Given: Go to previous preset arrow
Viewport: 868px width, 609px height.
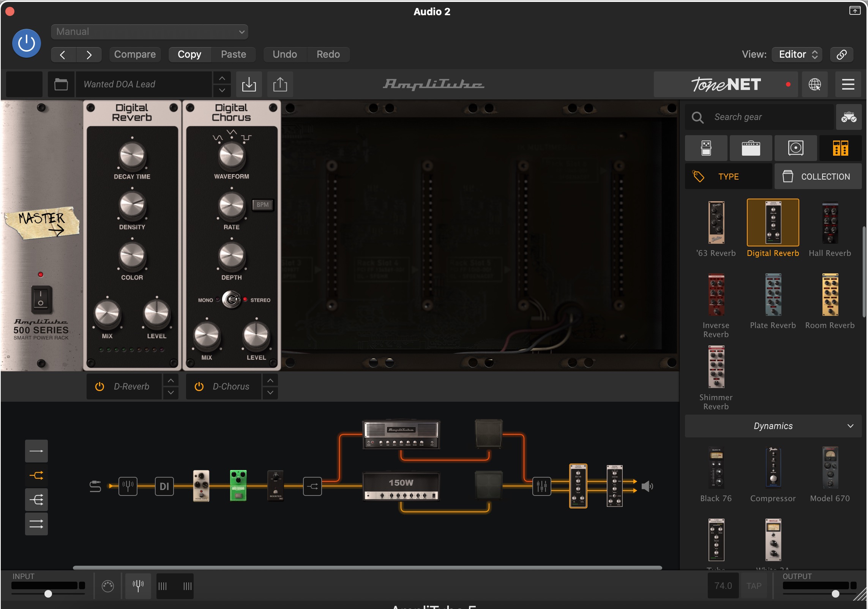Looking at the screenshot, I should pos(63,55).
